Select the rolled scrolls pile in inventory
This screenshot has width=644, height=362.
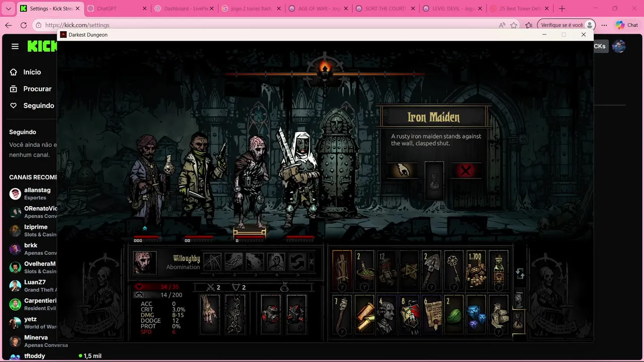(499, 316)
